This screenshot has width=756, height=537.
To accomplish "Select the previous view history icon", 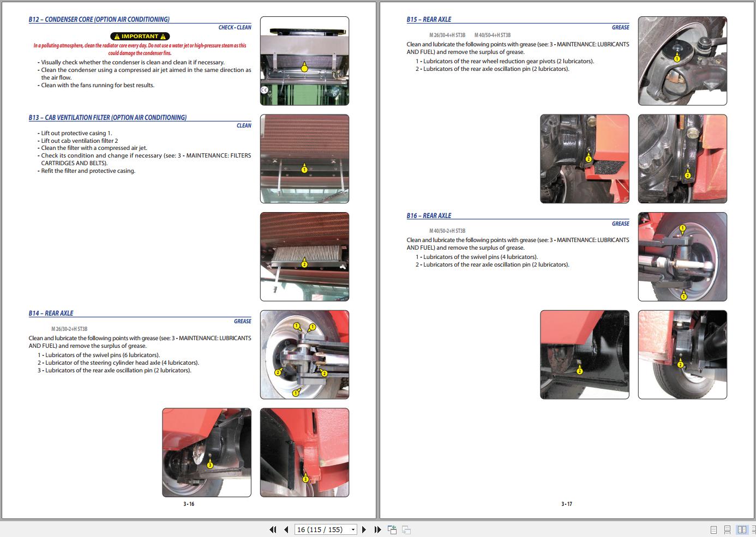I will tap(392, 529).
